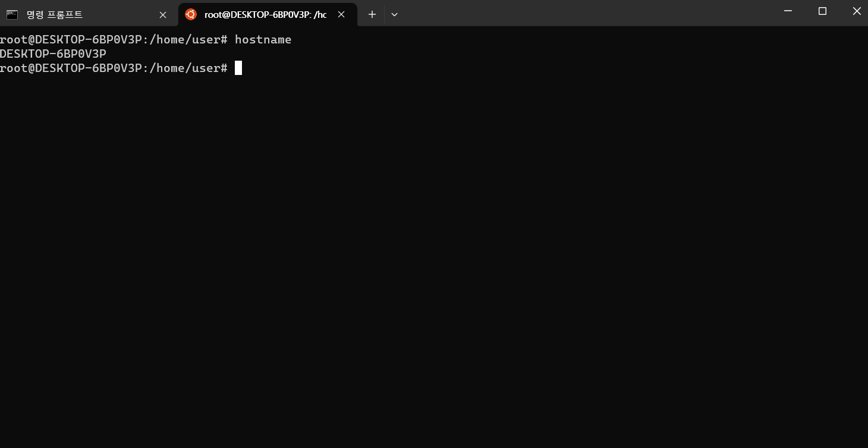This screenshot has width=868, height=448.
Task: Click the Ubuntu logo icon on the active tab
Action: click(191, 14)
